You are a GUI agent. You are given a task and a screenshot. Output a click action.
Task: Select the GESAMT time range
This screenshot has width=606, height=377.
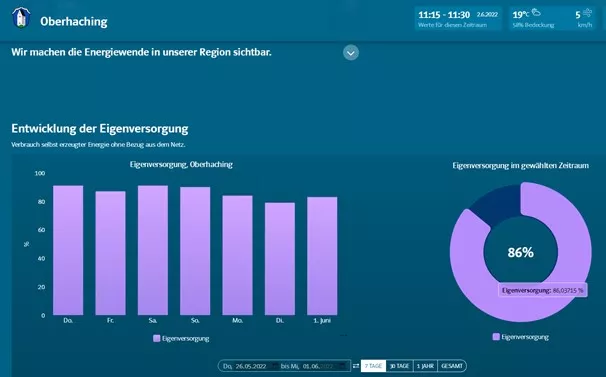(452, 366)
